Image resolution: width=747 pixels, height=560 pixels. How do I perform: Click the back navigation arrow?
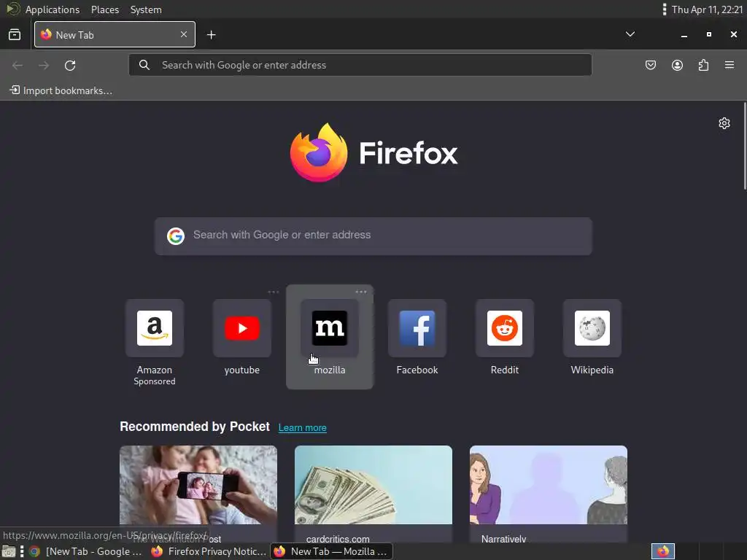(18, 65)
